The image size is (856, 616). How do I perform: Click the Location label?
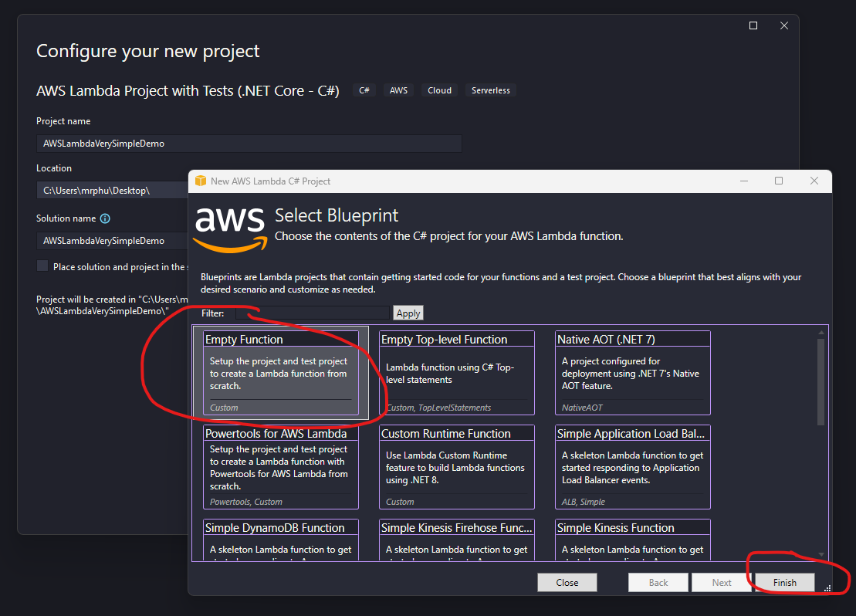click(54, 168)
